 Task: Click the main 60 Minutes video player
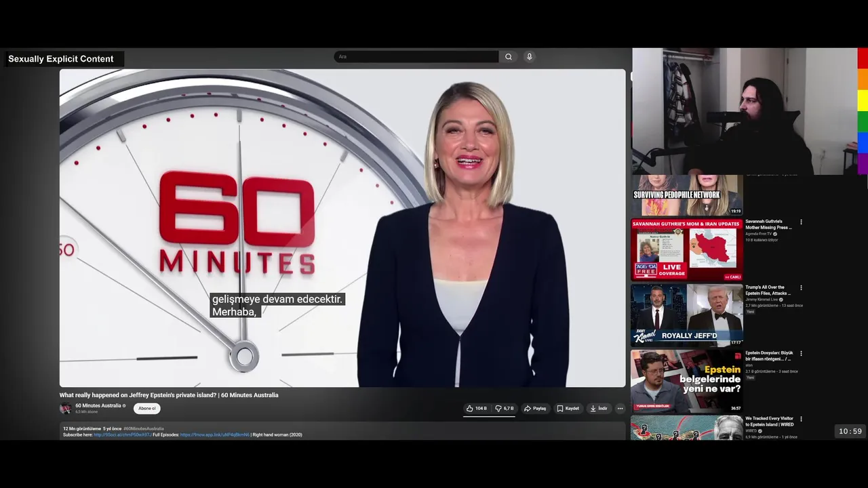pyautogui.click(x=342, y=228)
